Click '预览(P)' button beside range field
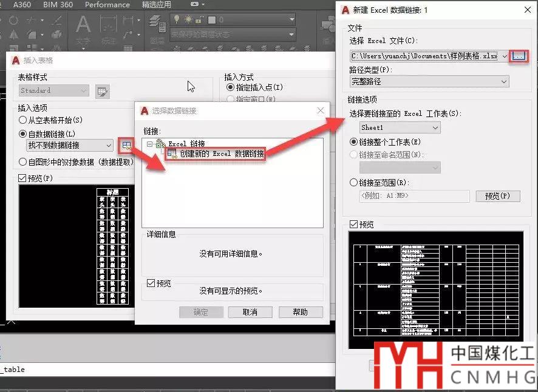This screenshot has height=392, width=538. [497, 196]
